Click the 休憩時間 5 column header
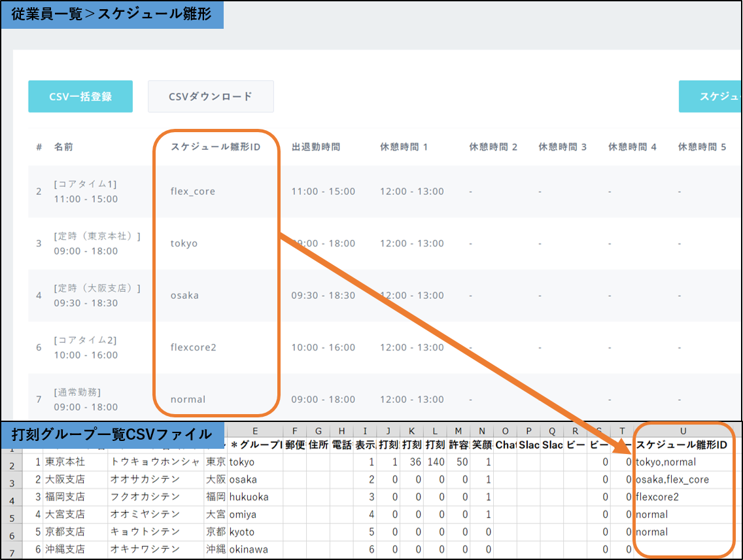 click(702, 147)
